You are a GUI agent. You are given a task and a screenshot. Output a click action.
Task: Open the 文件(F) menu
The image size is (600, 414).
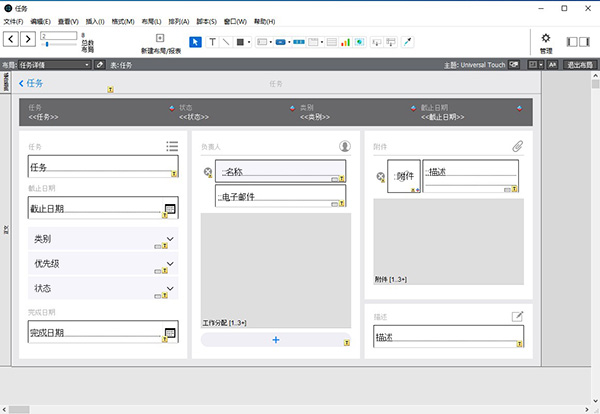(13, 21)
